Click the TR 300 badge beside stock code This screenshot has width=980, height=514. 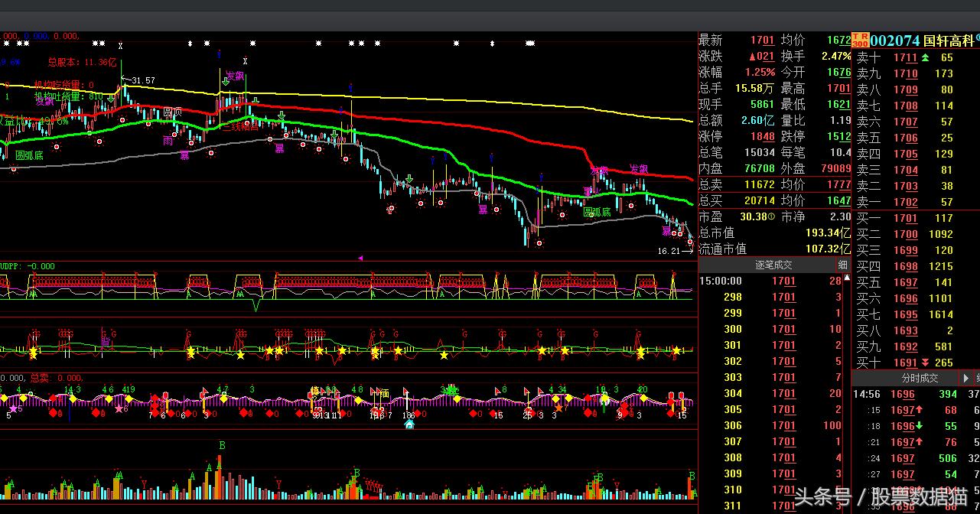point(861,40)
